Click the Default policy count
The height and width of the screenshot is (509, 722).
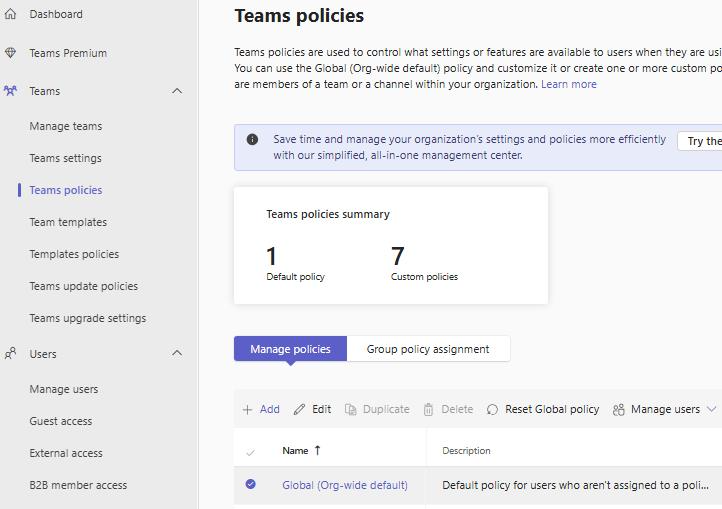tap(271, 256)
